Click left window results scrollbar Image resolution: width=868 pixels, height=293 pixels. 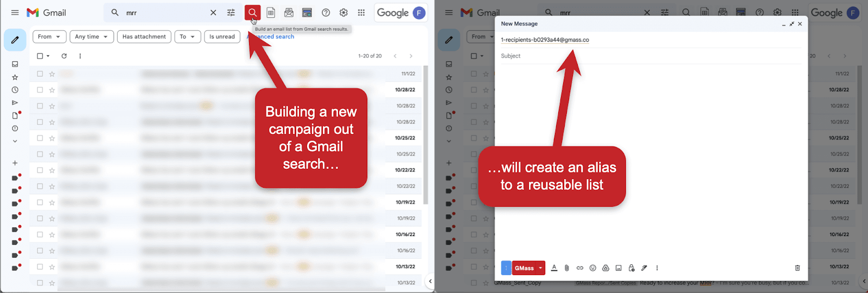(x=426, y=135)
